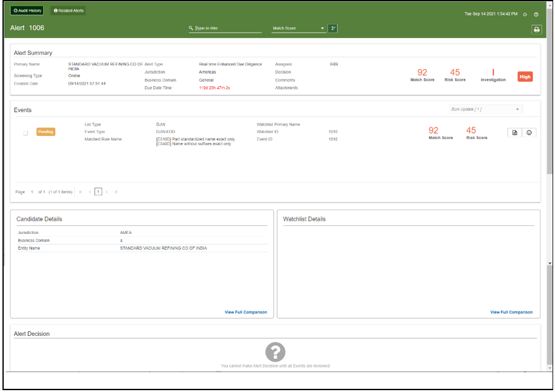Screen dimensions: 555x392
Task: Click the header timestamp Tue Sep 14 2021
Action: point(491,14)
